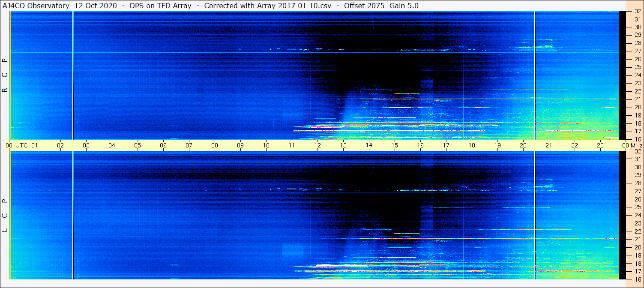Screen dimensions: 644x288
Task: Click the 'UTC' label on time axis
Action: click(21, 145)
